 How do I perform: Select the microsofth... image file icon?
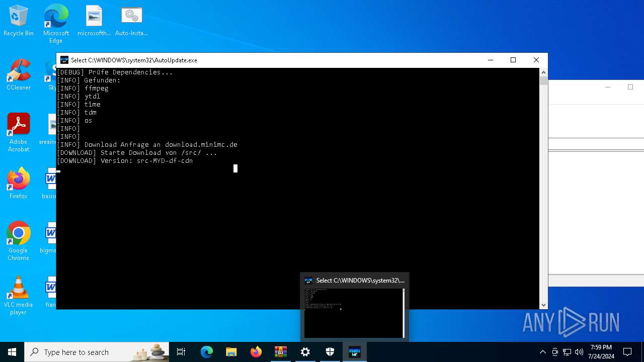tap(94, 21)
